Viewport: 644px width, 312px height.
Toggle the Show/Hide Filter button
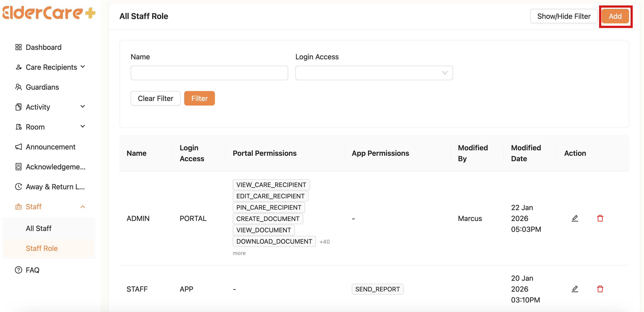(564, 16)
